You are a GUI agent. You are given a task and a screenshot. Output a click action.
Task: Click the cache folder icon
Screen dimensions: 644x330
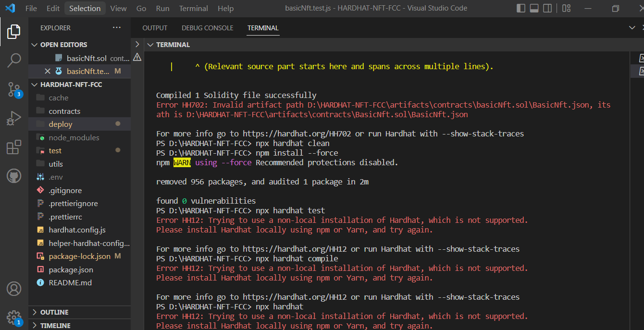[x=40, y=98]
